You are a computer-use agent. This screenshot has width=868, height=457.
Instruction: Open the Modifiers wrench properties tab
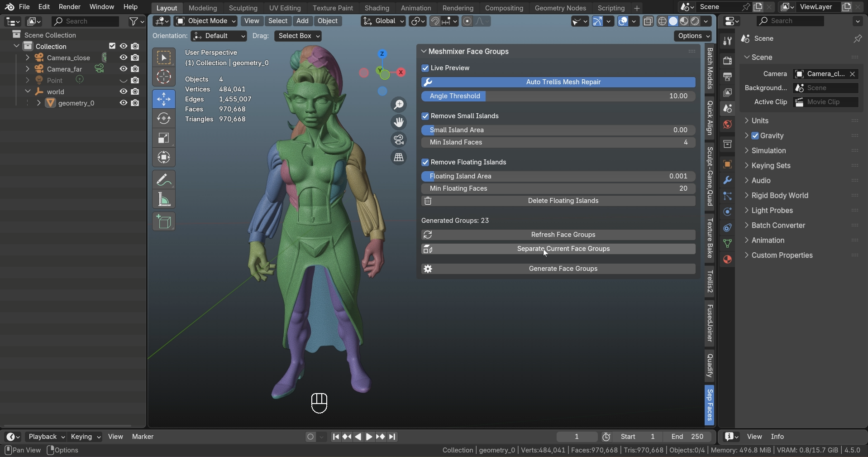click(x=727, y=180)
